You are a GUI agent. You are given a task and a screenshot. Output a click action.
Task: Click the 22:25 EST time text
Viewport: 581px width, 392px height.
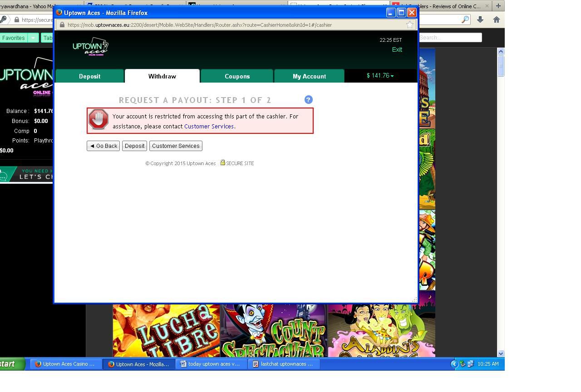[391, 40]
